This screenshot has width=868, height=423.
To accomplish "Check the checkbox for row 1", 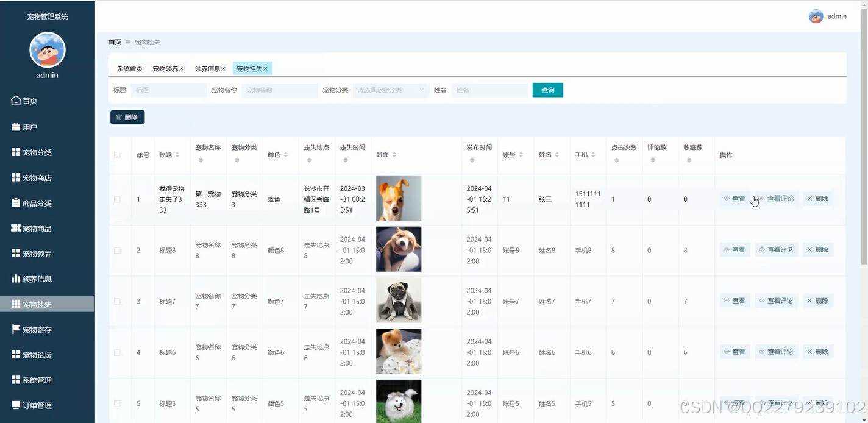I will pos(118,198).
